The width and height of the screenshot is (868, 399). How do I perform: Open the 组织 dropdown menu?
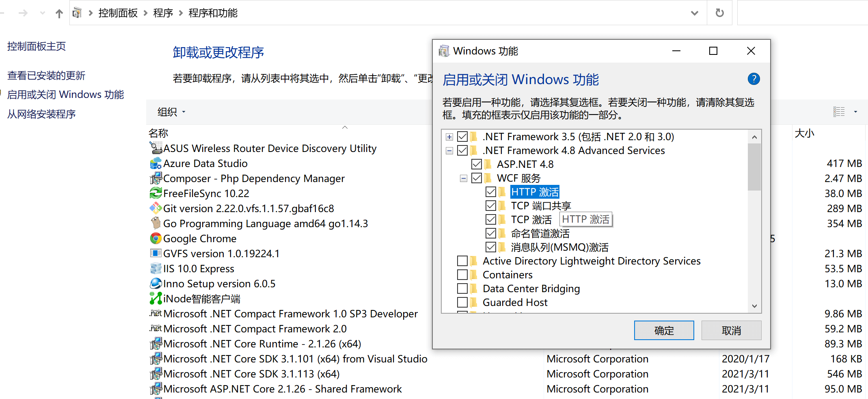171,112
